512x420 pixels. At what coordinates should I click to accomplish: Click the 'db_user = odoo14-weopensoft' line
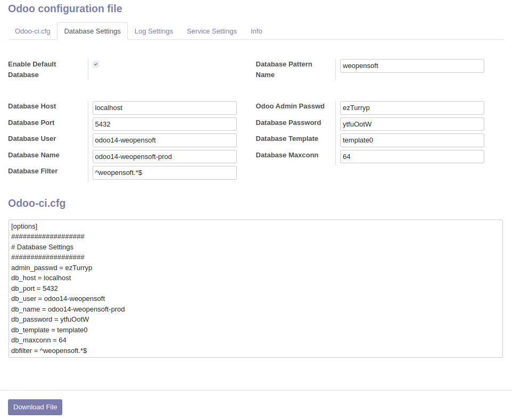pyautogui.click(x=58, y=299)
